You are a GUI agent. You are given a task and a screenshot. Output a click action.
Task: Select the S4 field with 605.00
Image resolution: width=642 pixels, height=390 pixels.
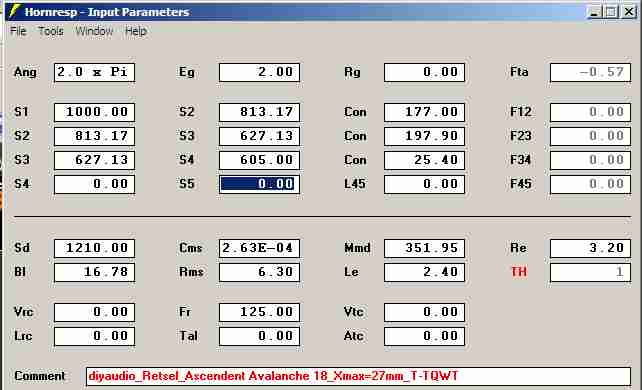click(260, 160)
